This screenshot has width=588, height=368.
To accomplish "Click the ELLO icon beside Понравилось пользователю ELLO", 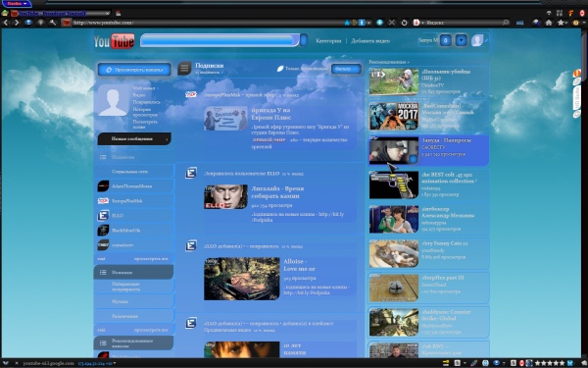I will (x=191, y=173).
